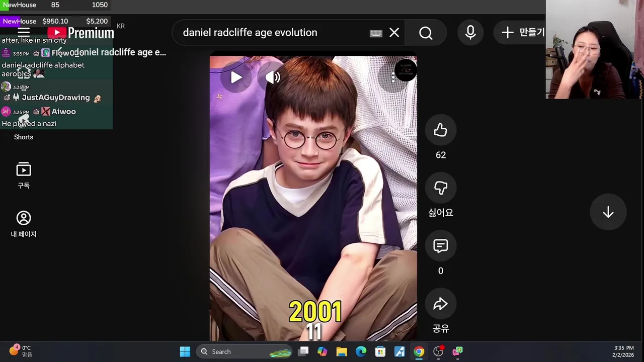Open Microsoft Edge from taskbar

[361, 352]
